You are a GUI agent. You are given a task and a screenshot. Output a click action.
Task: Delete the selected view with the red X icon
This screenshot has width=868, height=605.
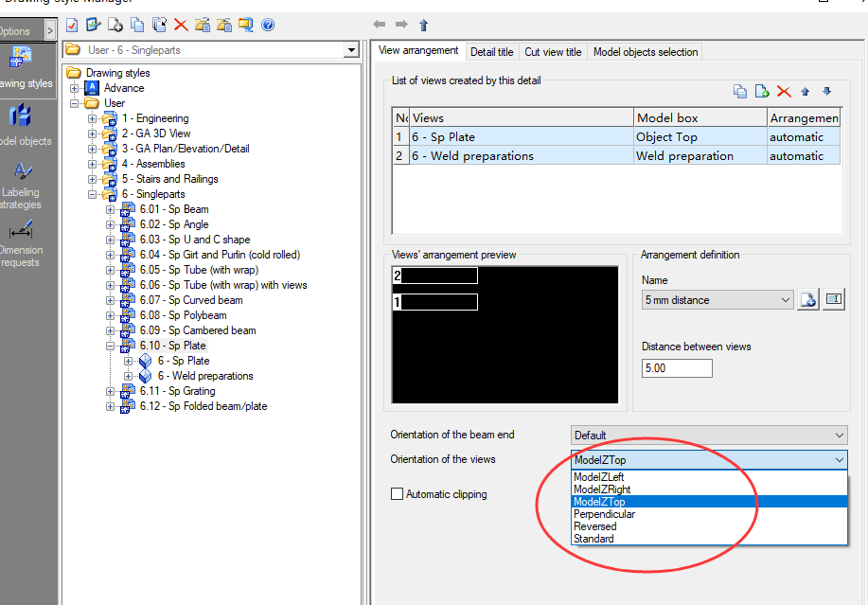click(783, 91)
